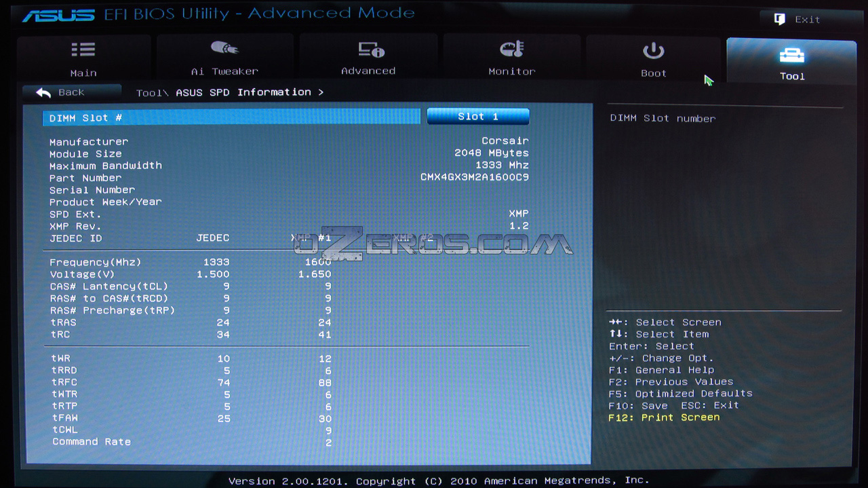Select the tFAW JEDEC value 25
The image size is (868, 488).
pos(223,418)
